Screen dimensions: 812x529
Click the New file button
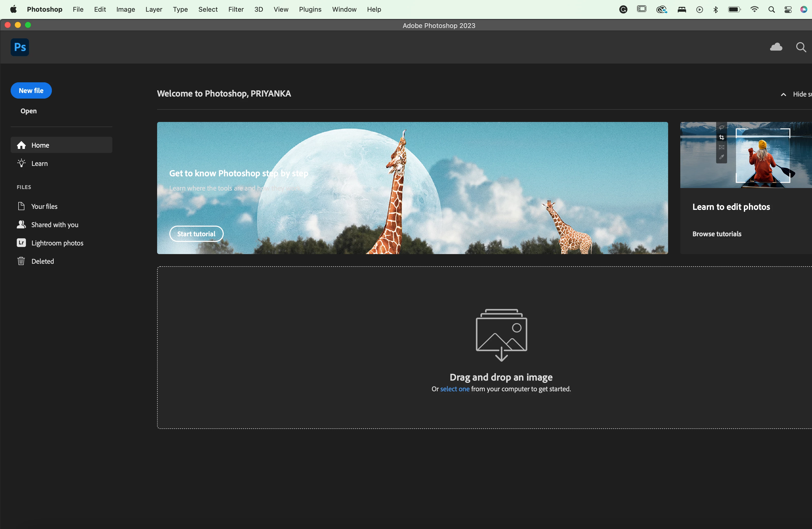point(31,90)
